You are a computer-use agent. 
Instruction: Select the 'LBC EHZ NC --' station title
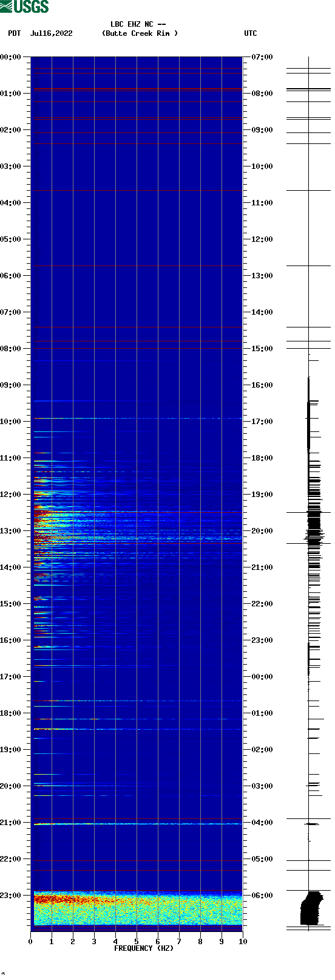coord(138,24)
